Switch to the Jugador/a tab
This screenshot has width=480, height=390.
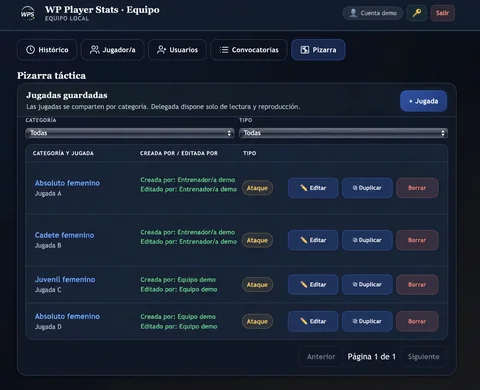pyautogui.click(x=113, y=50)
